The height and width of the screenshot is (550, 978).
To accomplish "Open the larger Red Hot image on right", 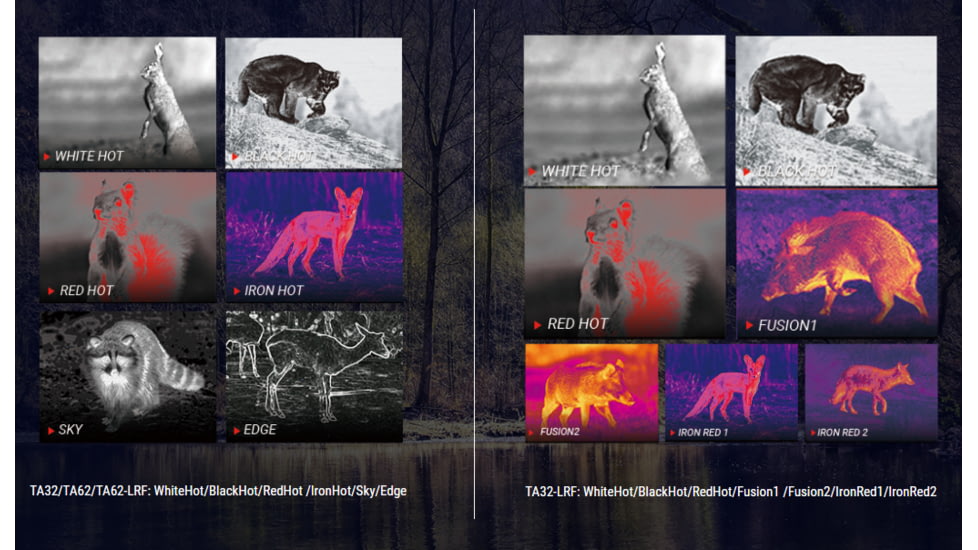I will pos(625,264).
